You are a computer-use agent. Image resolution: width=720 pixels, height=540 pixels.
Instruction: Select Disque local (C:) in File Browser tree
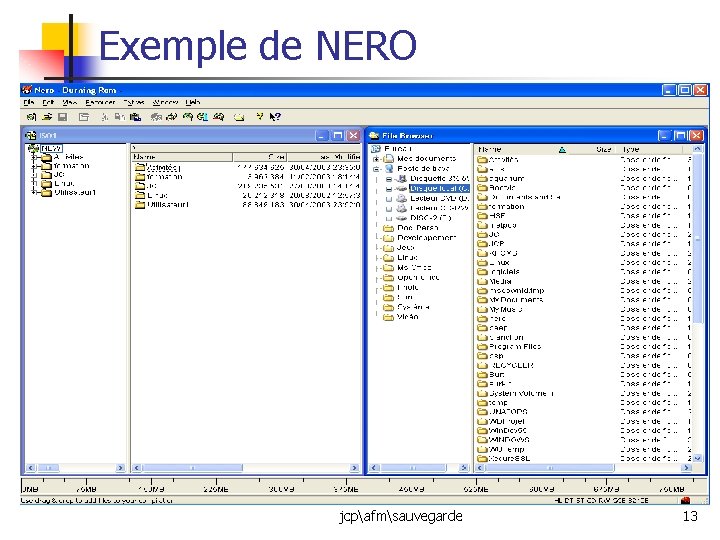point(439,189)
